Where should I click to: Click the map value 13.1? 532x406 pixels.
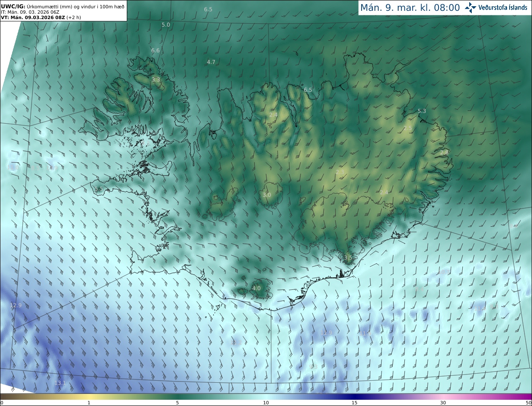60,383
